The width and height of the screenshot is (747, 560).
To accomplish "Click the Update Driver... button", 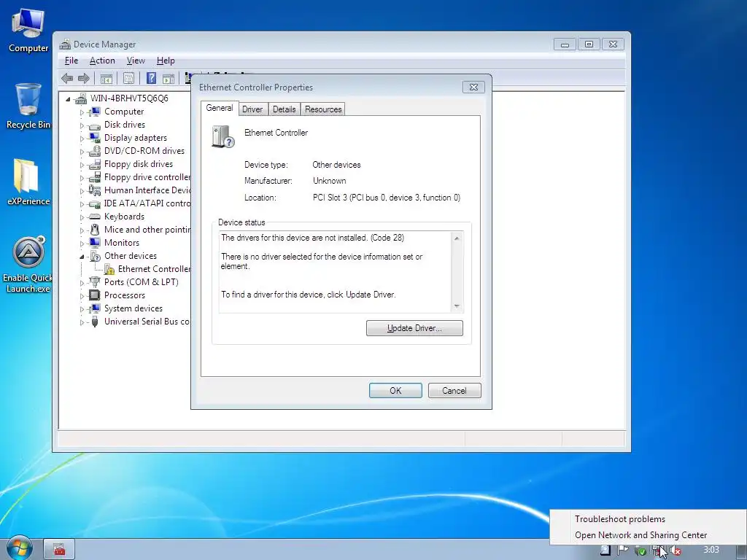I will (414, 328).
